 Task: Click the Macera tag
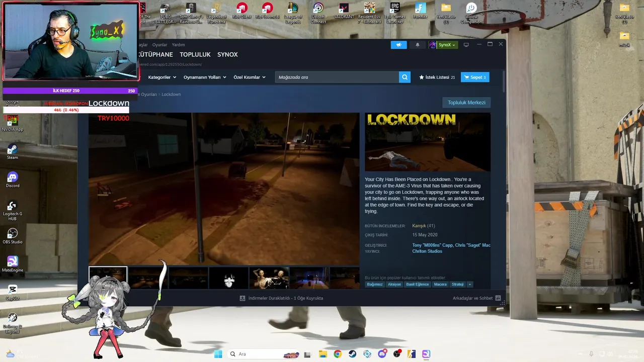(x=440, y=285)
